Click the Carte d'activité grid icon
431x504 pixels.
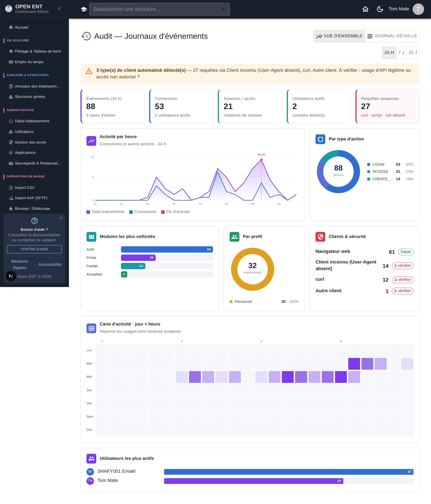tap(91, 328)
